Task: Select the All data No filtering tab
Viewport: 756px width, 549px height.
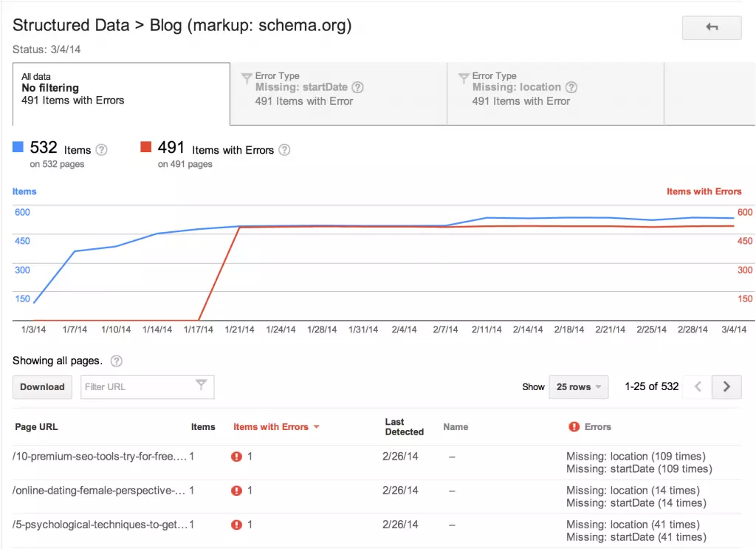Action: [x=122, y=94]
